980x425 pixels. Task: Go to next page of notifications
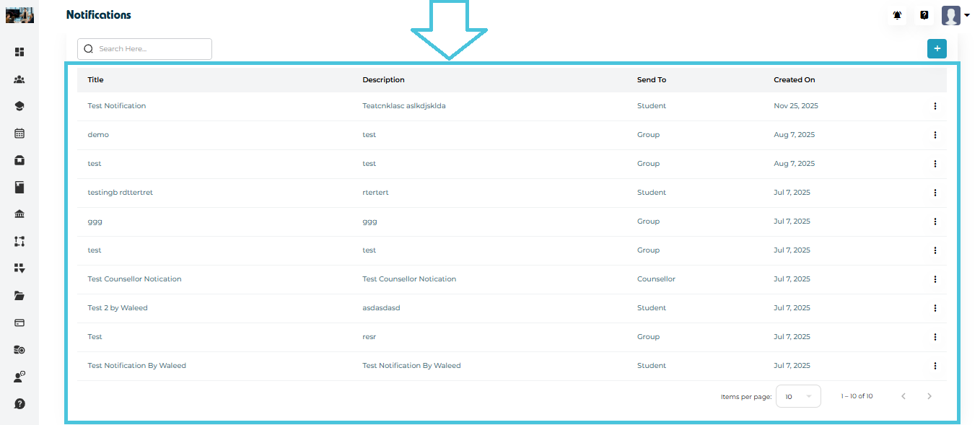tap(929, 396)
